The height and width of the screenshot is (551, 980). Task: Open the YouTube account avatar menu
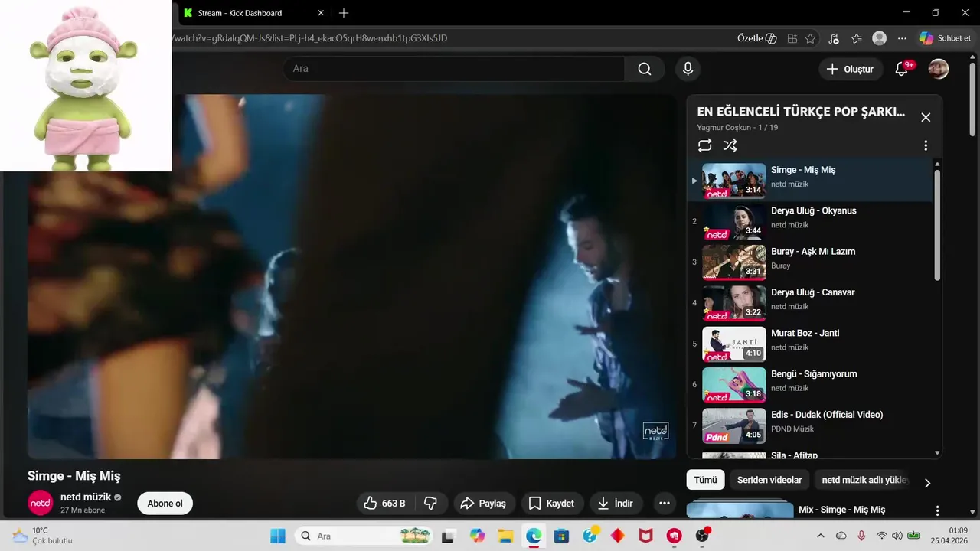tap(939, 69)
